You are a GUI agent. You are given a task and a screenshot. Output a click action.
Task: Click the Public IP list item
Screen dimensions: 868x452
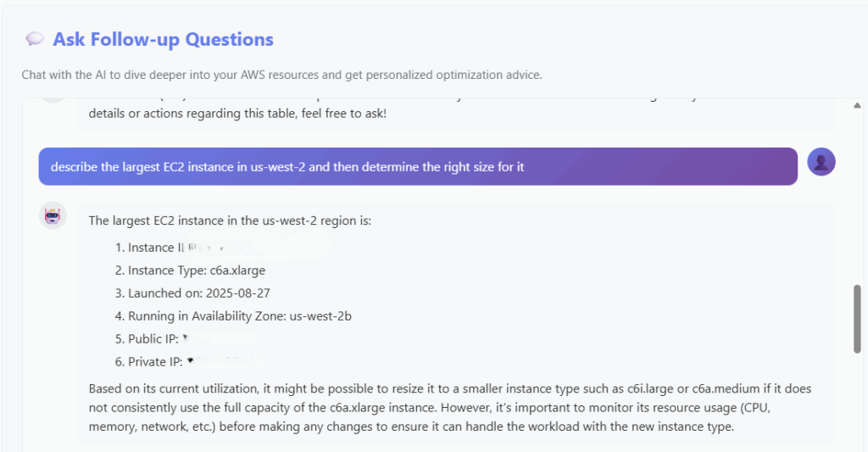(153, 339)
